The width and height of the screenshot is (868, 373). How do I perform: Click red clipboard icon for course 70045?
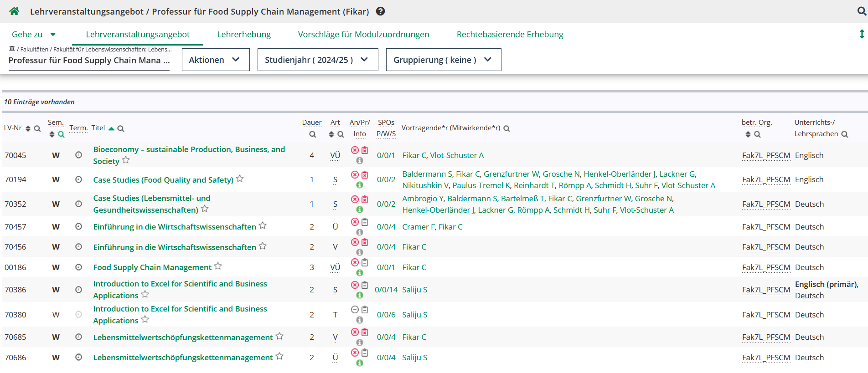point(365,150)
